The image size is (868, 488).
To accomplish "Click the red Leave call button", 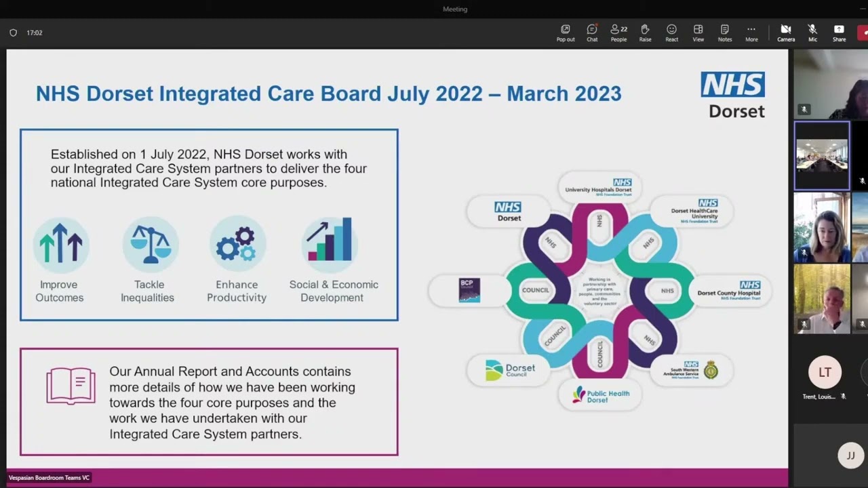I will coord(863,32).
